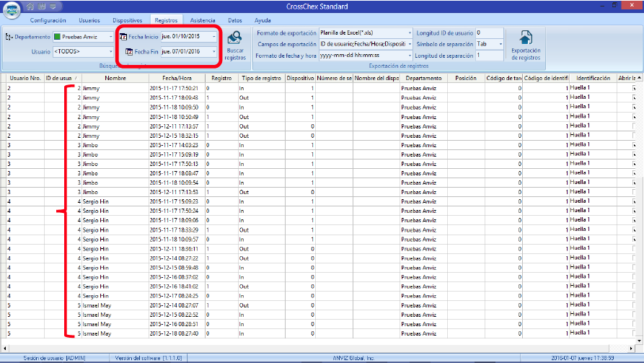Select the Registros tab
Image resolution: width=644 pixels, height=363 pixels.
(x=166, y=20)
